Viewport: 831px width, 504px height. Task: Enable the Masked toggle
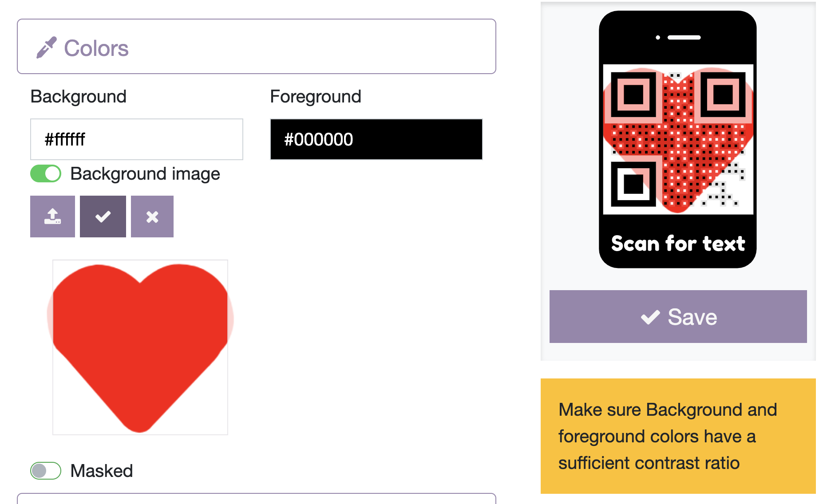(46, 471)
